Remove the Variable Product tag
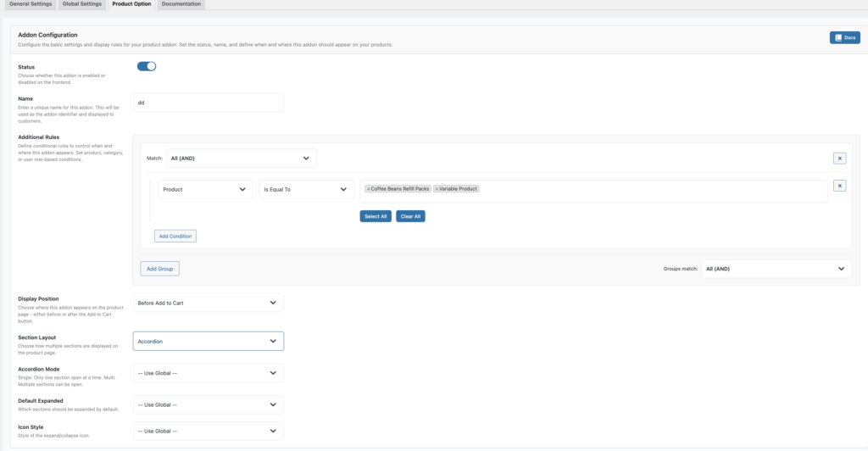The image size is (868, 451). pos(437,189)
